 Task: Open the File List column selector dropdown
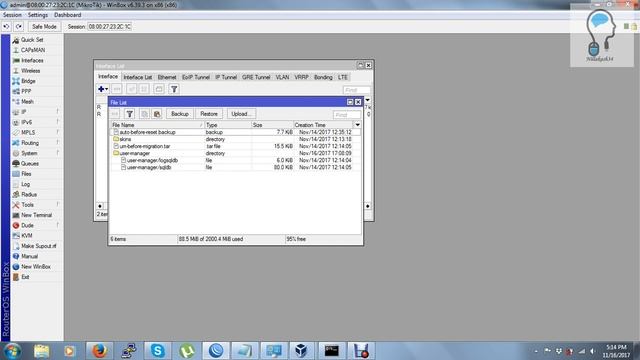pos(358,125)
